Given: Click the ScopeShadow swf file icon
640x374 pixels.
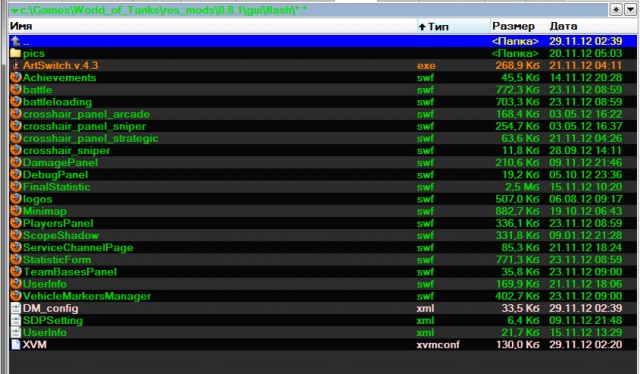Looking at the screenshot, I should click(x=16, y=235).
